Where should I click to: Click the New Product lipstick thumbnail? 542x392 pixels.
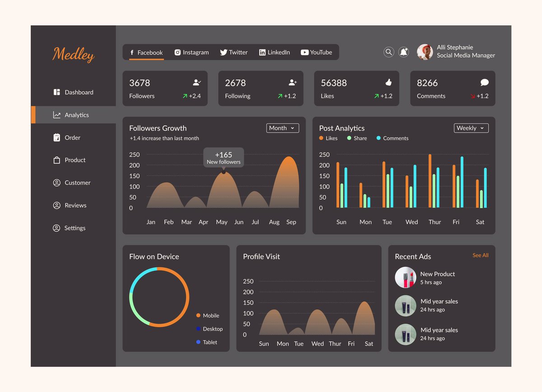coord(405,278)
